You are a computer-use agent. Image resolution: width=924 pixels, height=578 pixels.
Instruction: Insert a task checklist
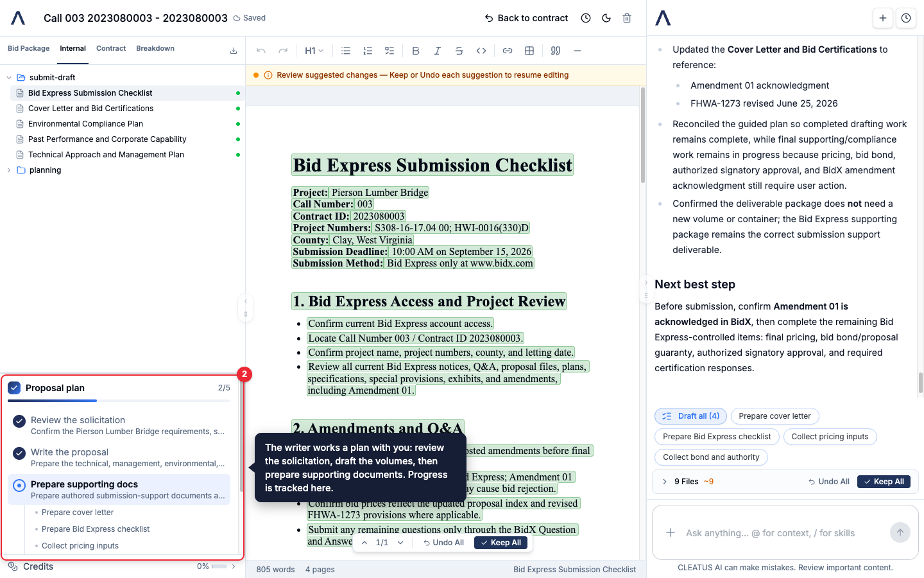(389, 51)
